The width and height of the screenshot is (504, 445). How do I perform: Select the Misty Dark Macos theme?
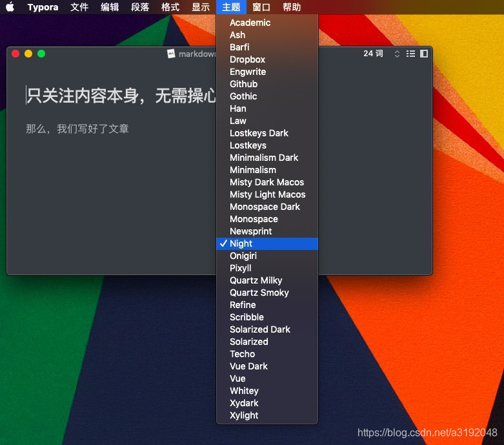(267, 182)
